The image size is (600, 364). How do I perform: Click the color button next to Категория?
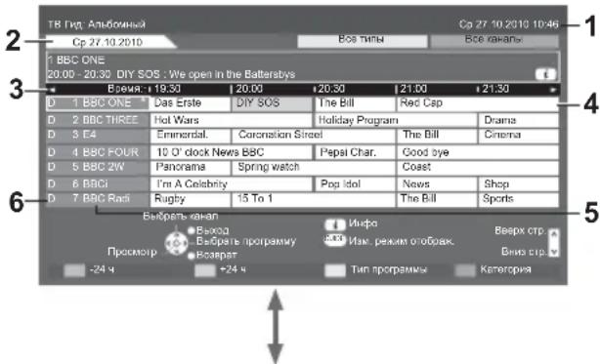tap(464, 270)
